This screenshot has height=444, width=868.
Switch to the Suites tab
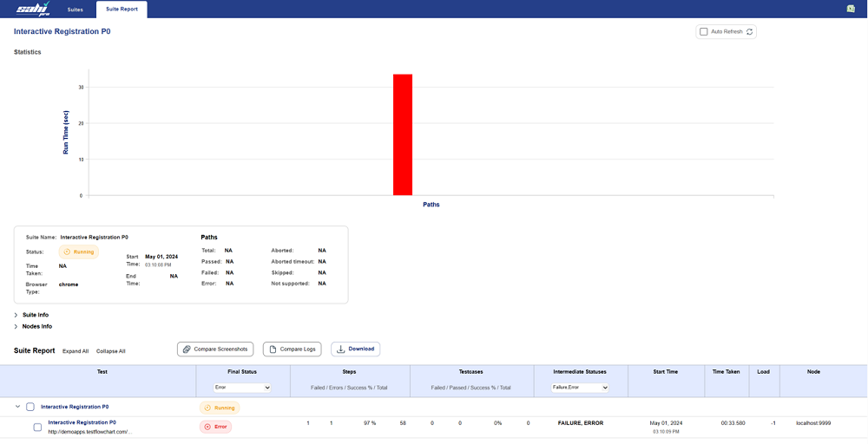tap(76, 10)
